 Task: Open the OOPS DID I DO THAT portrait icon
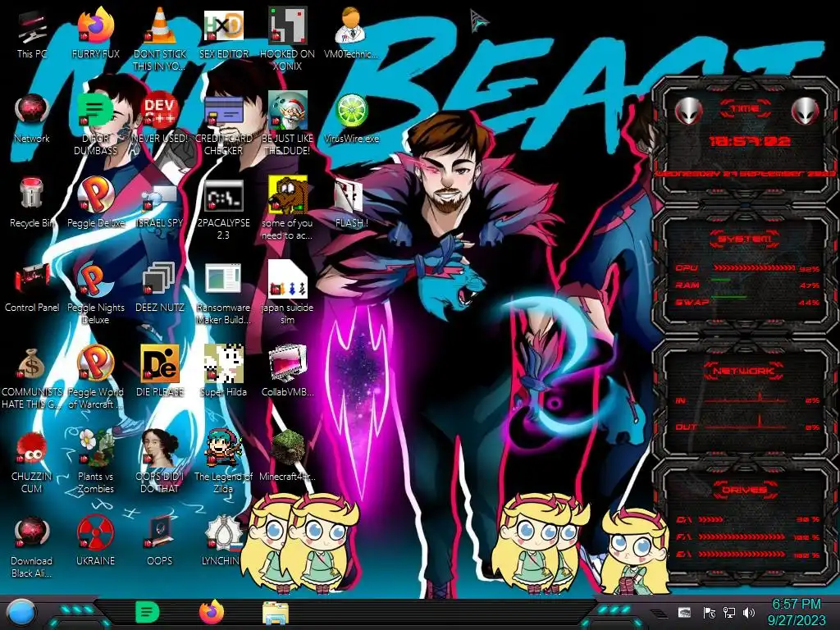[160, 461]
